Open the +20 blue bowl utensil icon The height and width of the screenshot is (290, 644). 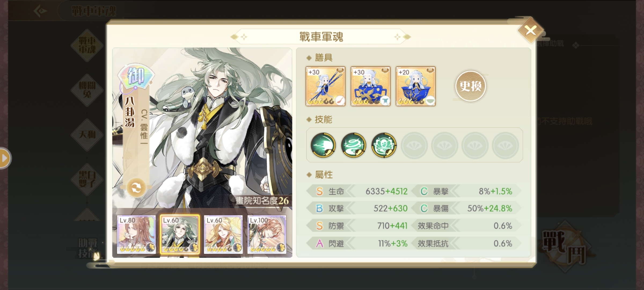(x=416, y=86)
